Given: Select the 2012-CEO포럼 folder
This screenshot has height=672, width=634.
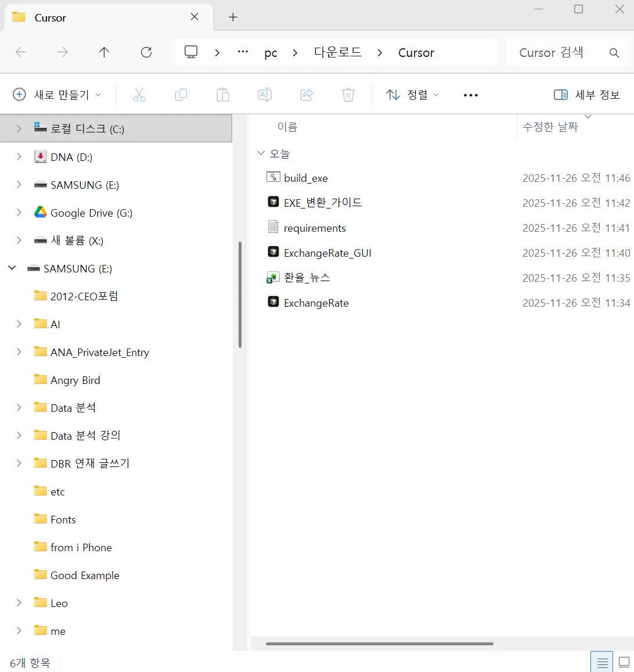Looking at the screenshot, I should coord(84,296).
